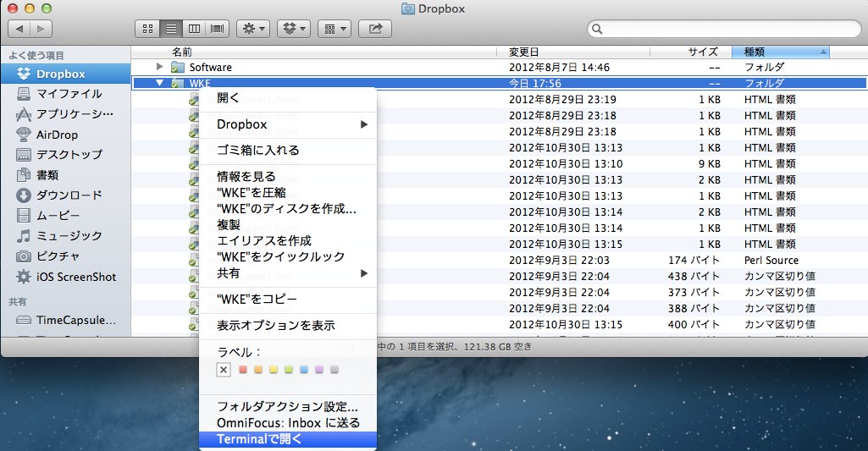Open AirDrop in the sidebar
This screenshot has height=451, width=868.
coord(66,135)
